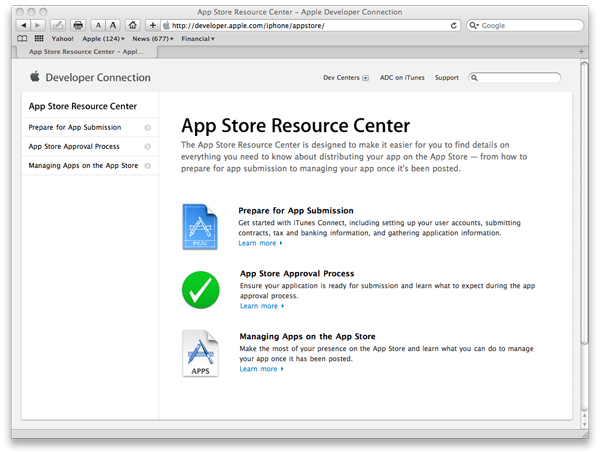
Task: Click the Apple favicon in the address bar
Action: point(166,26)
